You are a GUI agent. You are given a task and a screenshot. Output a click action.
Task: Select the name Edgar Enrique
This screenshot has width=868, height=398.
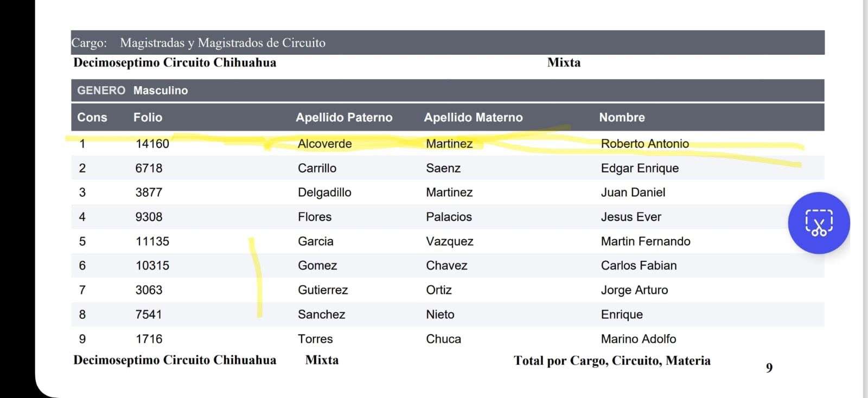640,168
